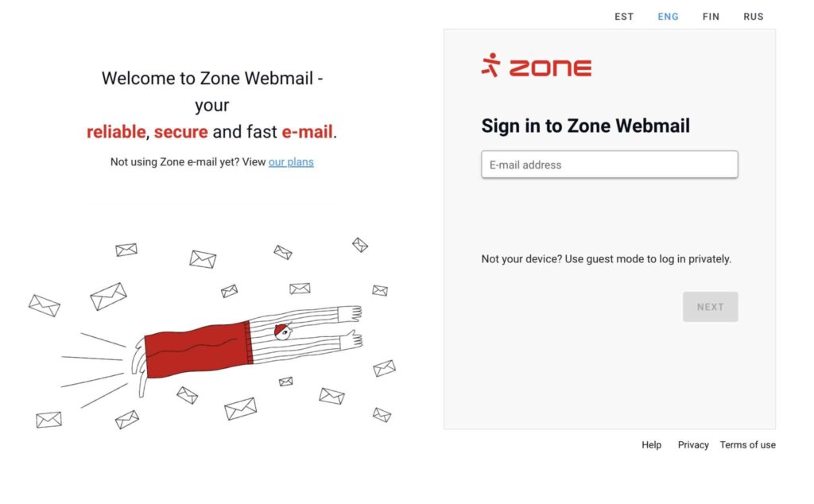This screenshot has height=504, width=814.
Task: Click the guest mode notice text
Action: [x=606, y=259]
